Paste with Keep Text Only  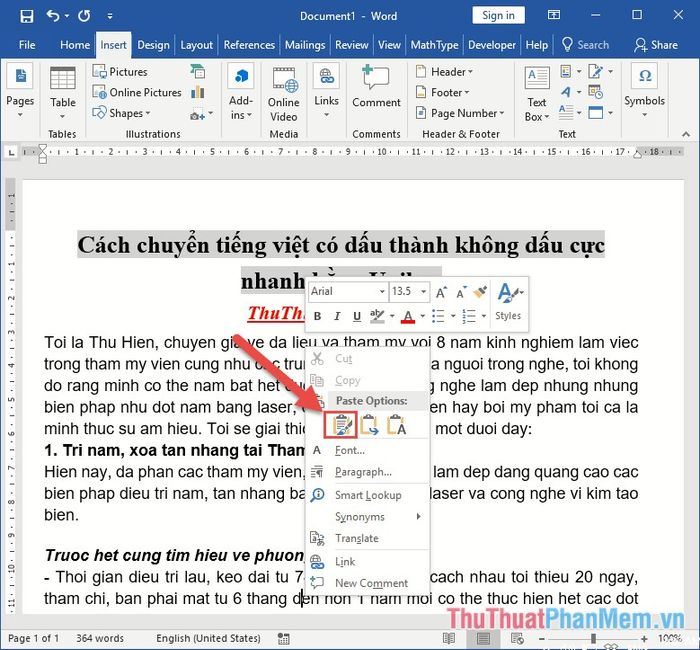click(x=396, y=424)
